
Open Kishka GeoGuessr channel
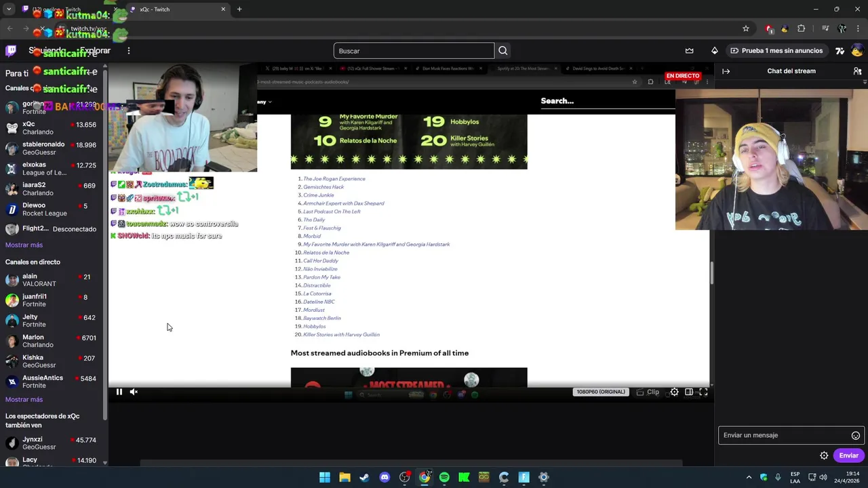click(x=52, y=362)
